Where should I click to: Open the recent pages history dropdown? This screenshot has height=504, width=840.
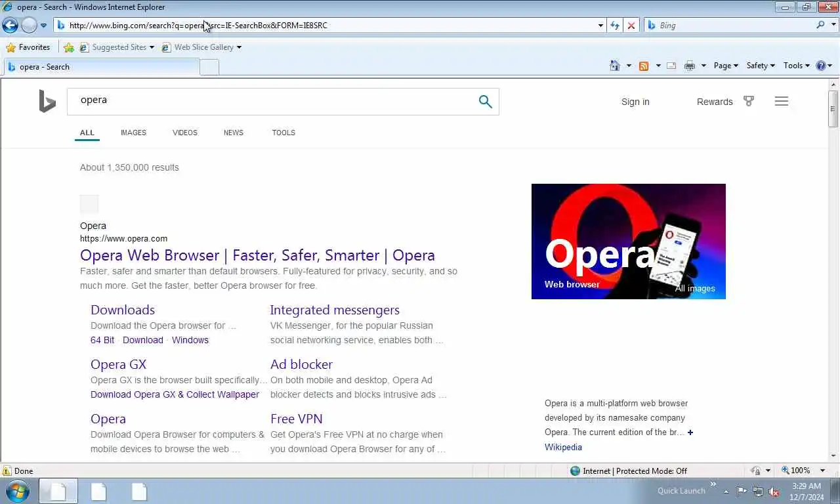pos(43,26)
